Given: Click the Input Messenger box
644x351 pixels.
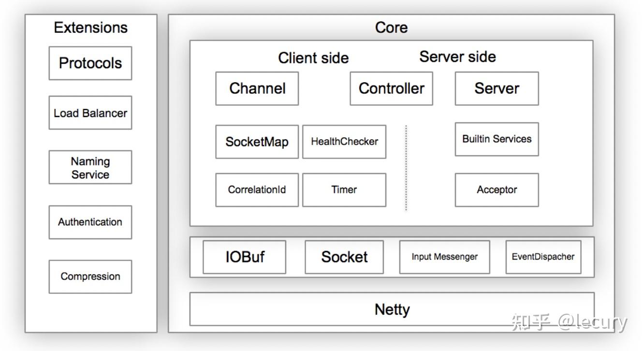Looking at the screenshot, I should tap(444, 257).
